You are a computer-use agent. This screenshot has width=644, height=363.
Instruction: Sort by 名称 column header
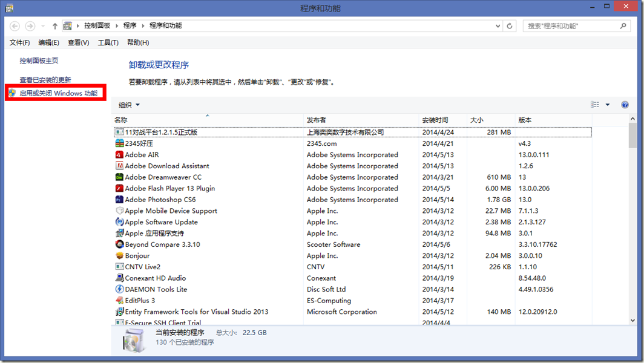pos(208,120)
